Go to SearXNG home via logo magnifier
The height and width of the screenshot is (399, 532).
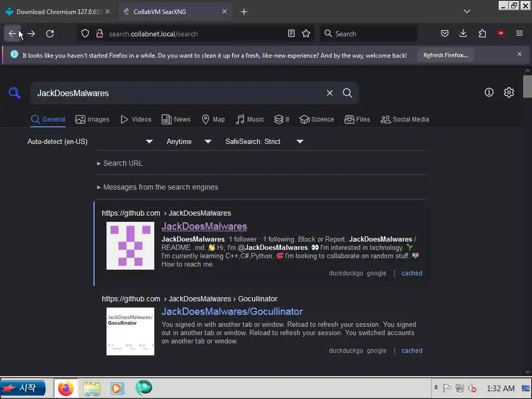[x=15, y=92]
